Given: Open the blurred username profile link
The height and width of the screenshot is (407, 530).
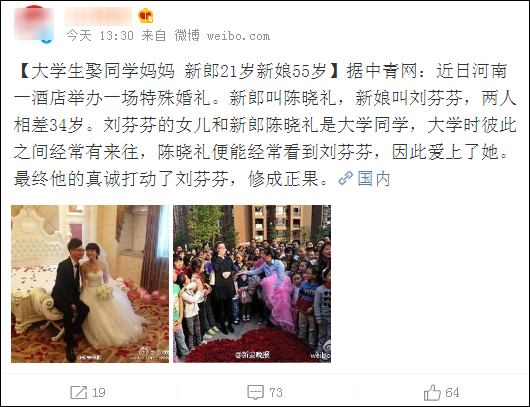Looking at the screenshot, I should coord(98,16).
